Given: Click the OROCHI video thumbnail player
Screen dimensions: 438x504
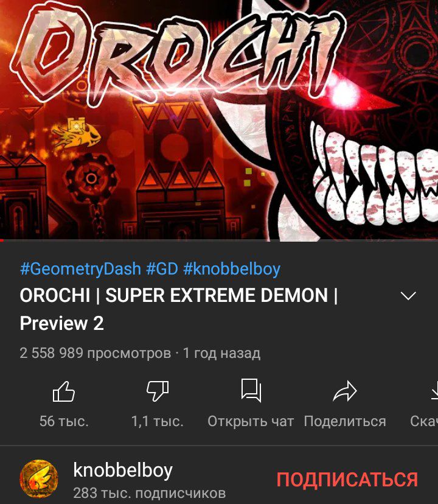Looking at the screenshot, I should pyautogui.click(x=219, y=120).
